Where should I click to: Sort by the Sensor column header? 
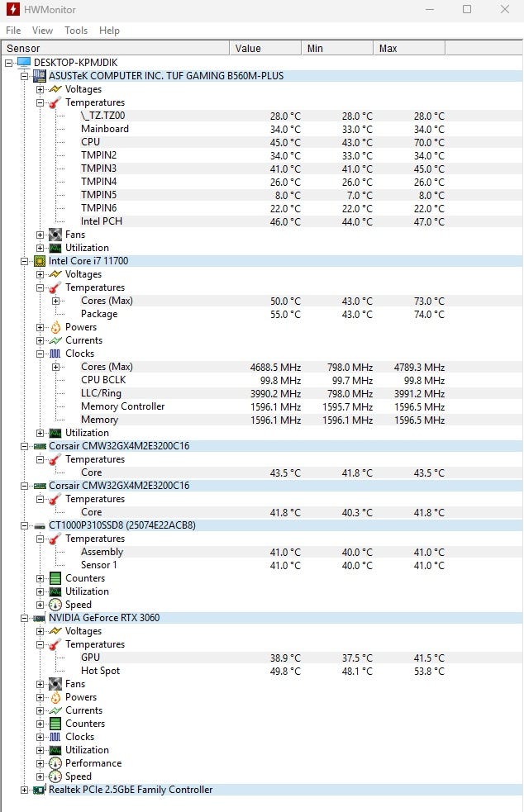pos(115,48)
